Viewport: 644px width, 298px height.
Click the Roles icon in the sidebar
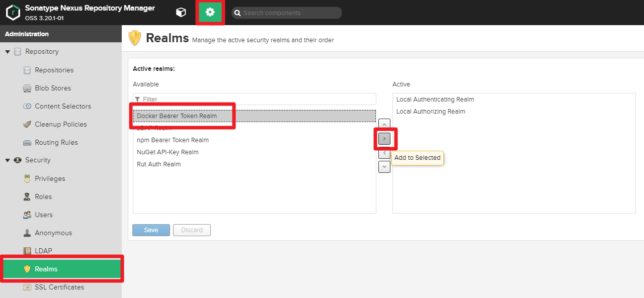coord(26,196)
